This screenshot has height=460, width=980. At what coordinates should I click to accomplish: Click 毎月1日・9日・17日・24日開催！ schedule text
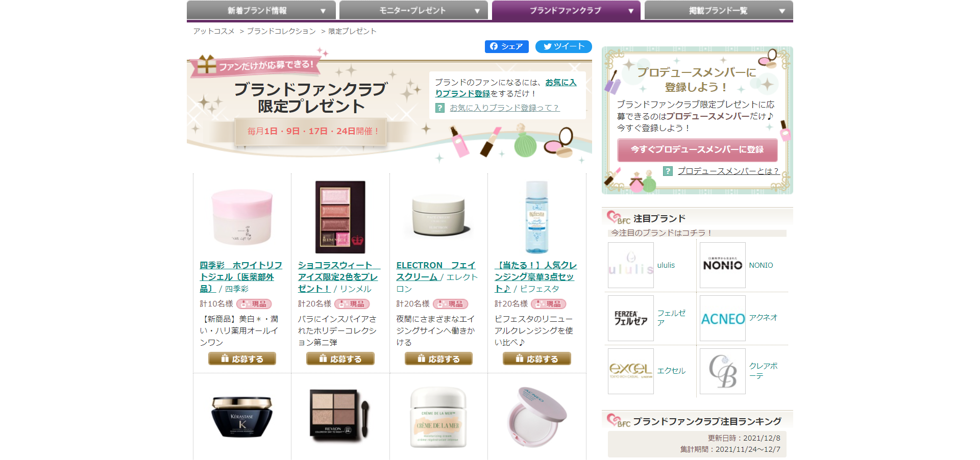click(313, 131)
